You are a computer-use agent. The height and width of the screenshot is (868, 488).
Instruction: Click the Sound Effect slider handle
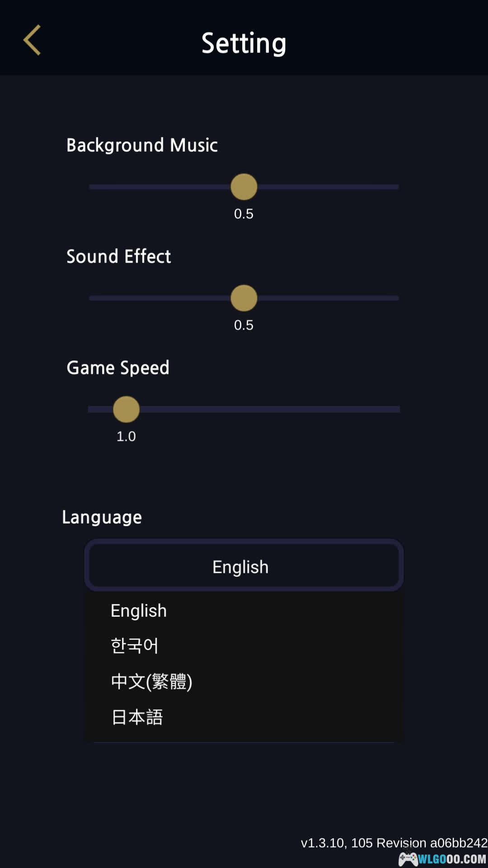coord(244,298)
